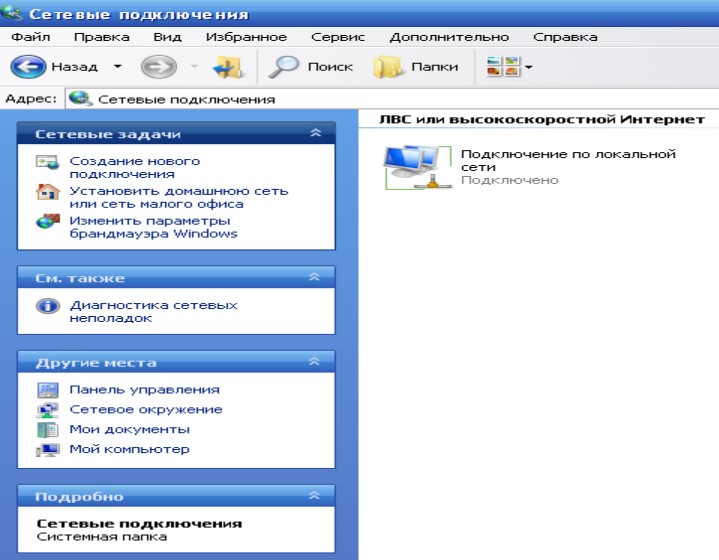Click Подключение по локальной сети label

[x=568, y=161]
